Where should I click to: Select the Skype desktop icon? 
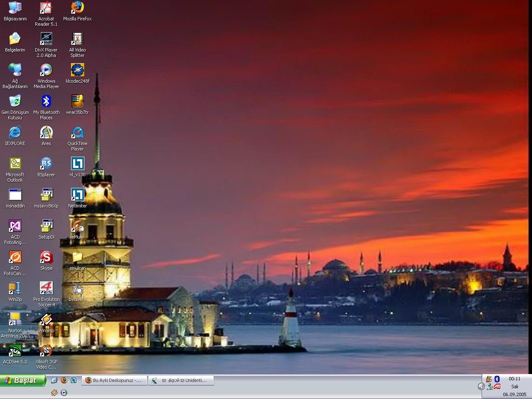point(46,258)
